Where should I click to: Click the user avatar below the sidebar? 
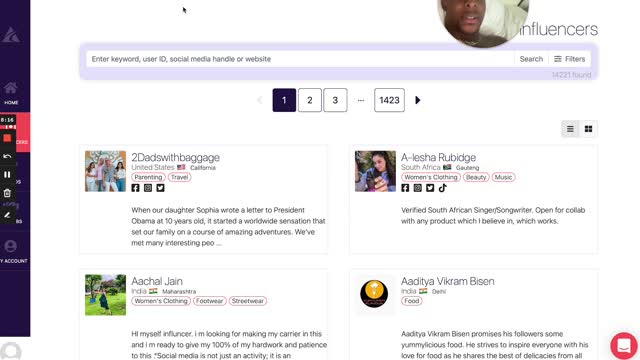coord(11,351)
